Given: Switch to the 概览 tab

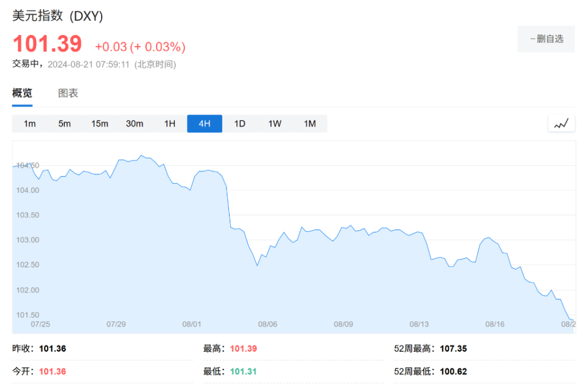Looking at the screenshot, I should tap(23, 94).
